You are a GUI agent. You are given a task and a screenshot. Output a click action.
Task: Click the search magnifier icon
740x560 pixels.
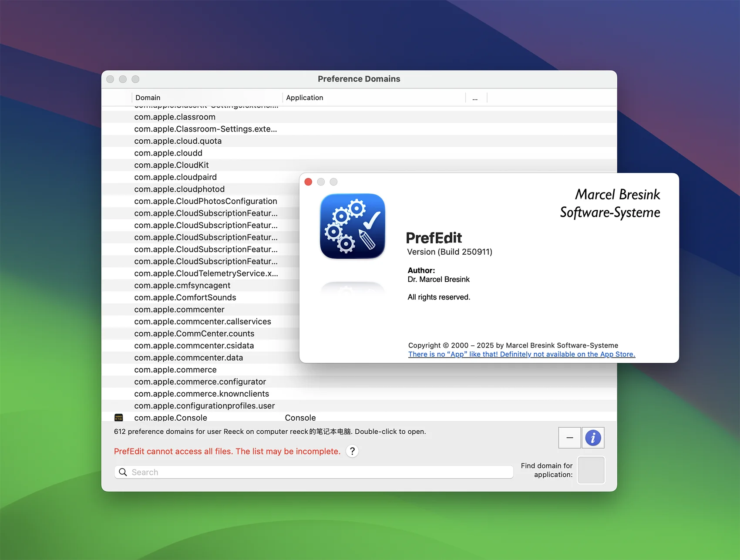(x=123, y=472)
